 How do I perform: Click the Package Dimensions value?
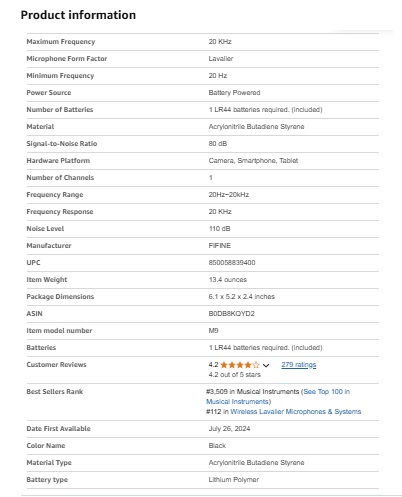242,297
